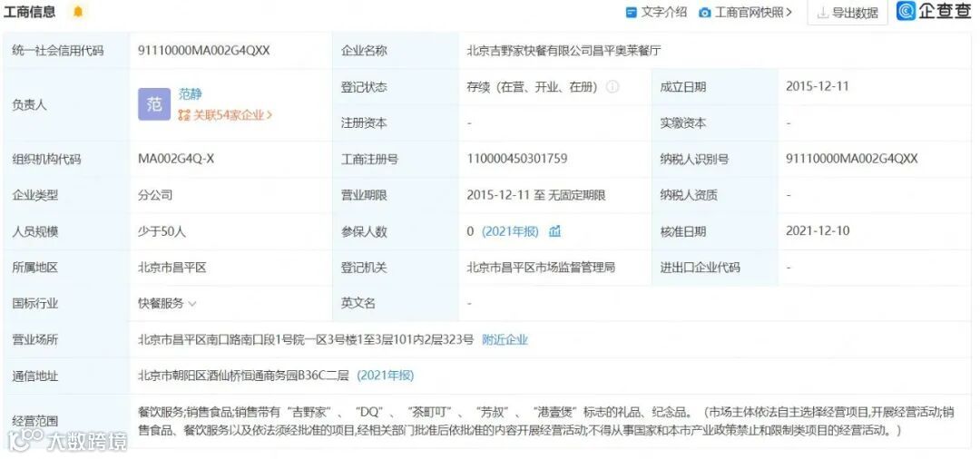
Task: Select region value 北京市昌平区
Action: pos(171,268)
